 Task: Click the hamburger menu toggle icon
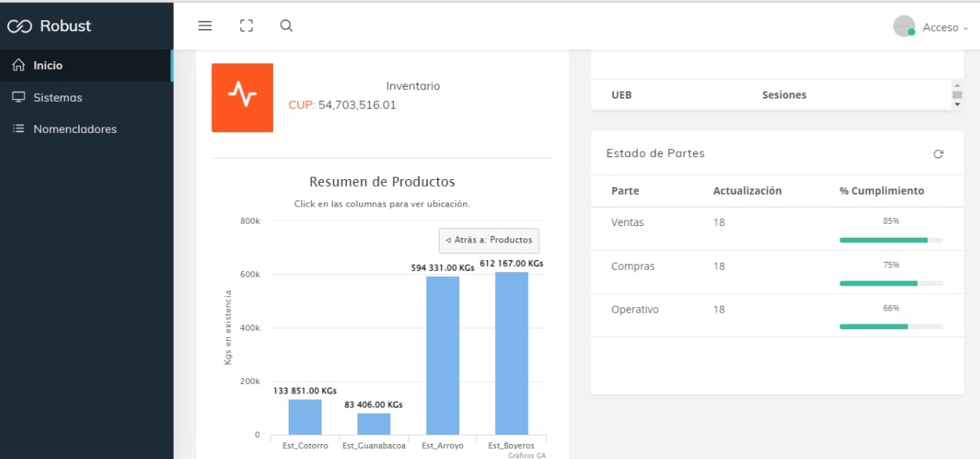click(x=205, y=26)
